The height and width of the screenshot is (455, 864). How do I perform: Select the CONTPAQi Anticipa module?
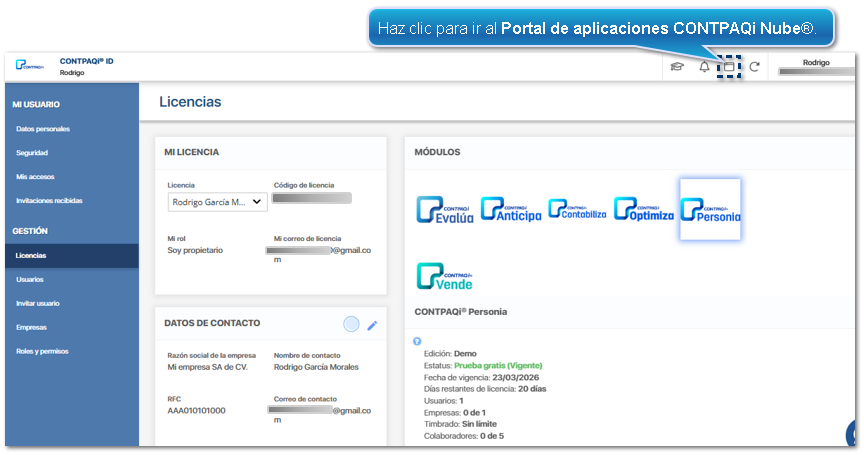[x=511, y=209]
